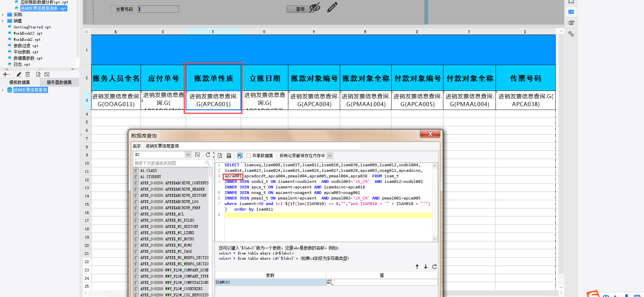
Task: Close the 数据库查询 dialog
Action: coord(430,134)
